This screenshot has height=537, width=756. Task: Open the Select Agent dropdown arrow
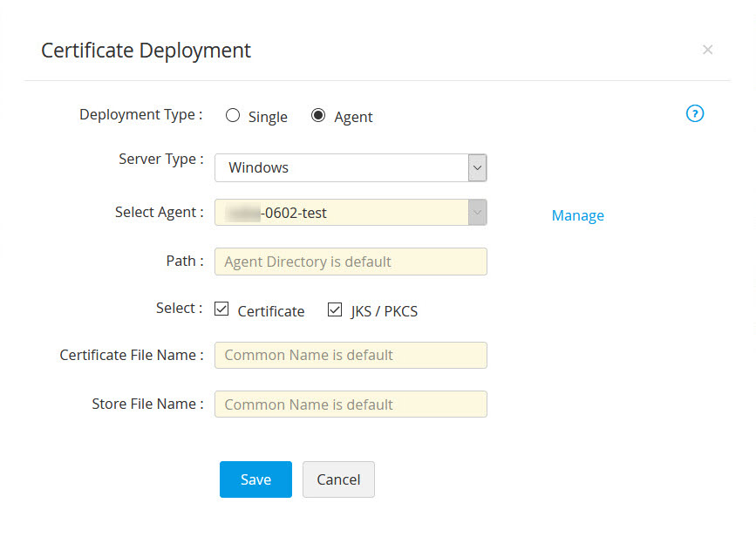click(x=477, y=212)
